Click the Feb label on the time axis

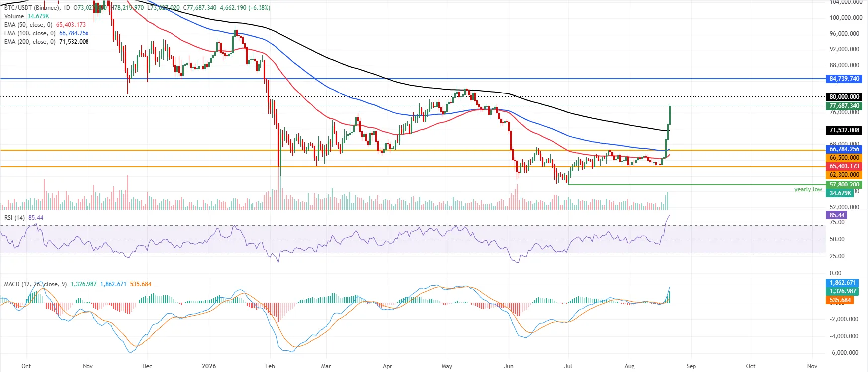point(270,366)
